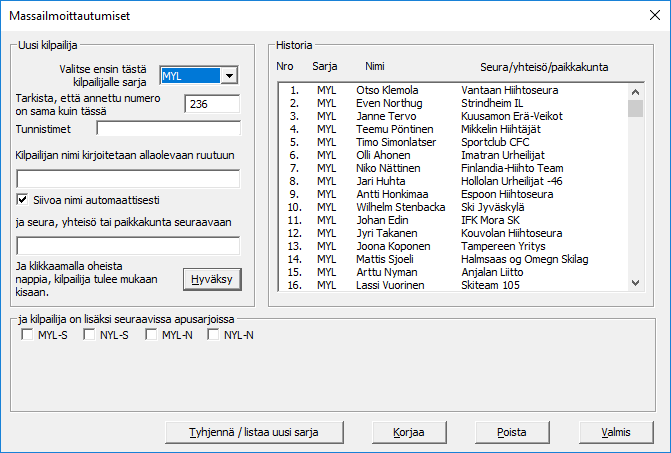
Task: Tick the MYL-N checkbox
Action: (x=151, y=335)
